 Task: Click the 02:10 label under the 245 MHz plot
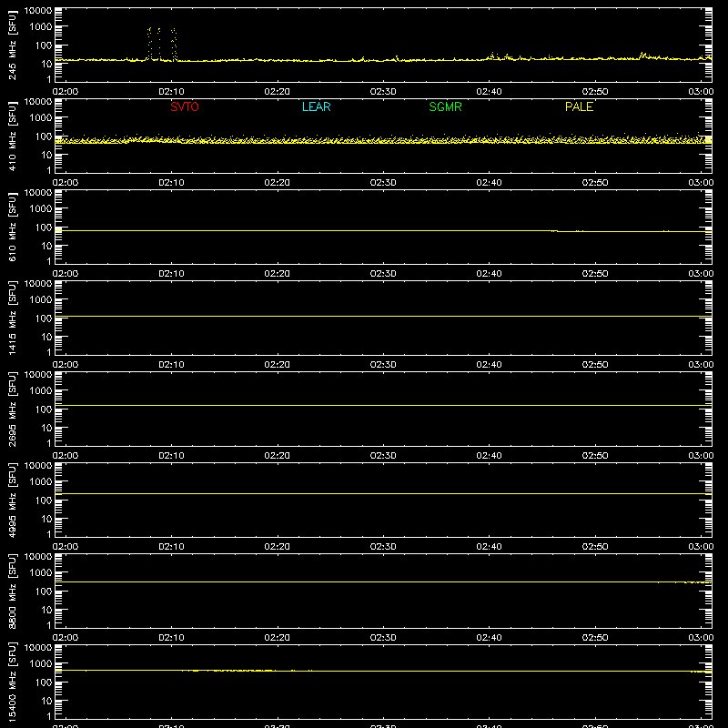point(171,92)
